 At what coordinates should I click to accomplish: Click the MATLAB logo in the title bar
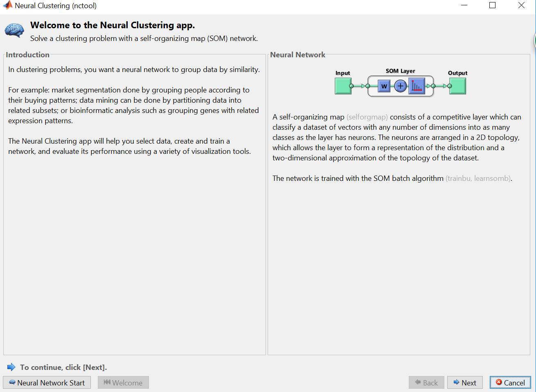[x=8, y=5]
